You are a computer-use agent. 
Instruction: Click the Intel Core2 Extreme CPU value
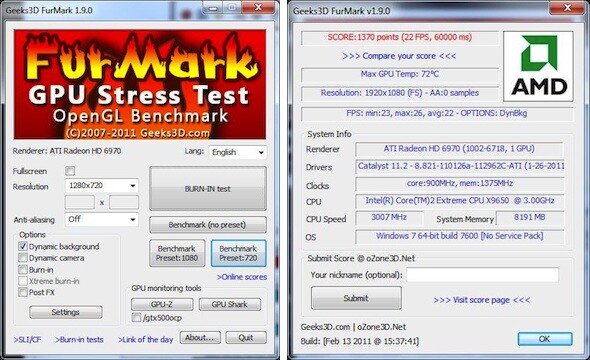coord(460,201)
